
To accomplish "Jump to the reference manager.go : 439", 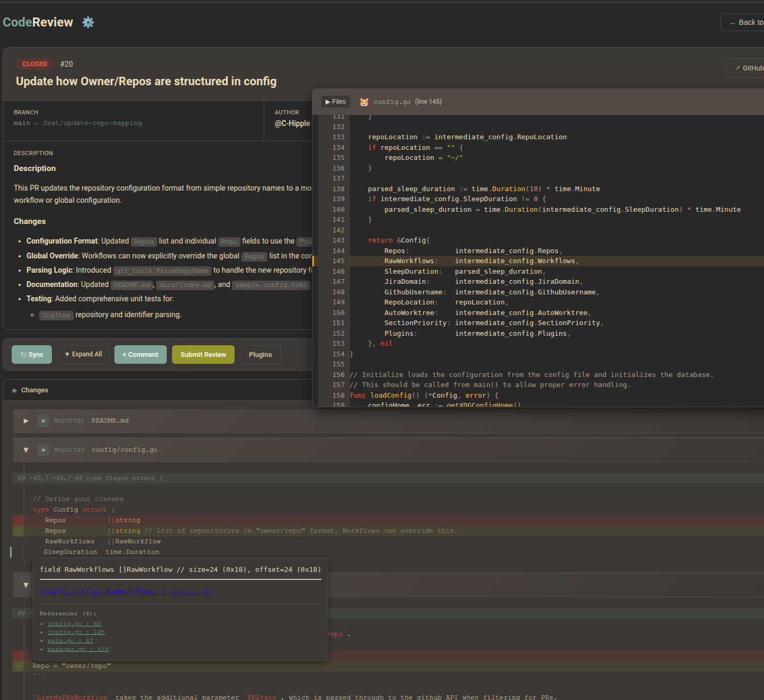I will (78, 649).
